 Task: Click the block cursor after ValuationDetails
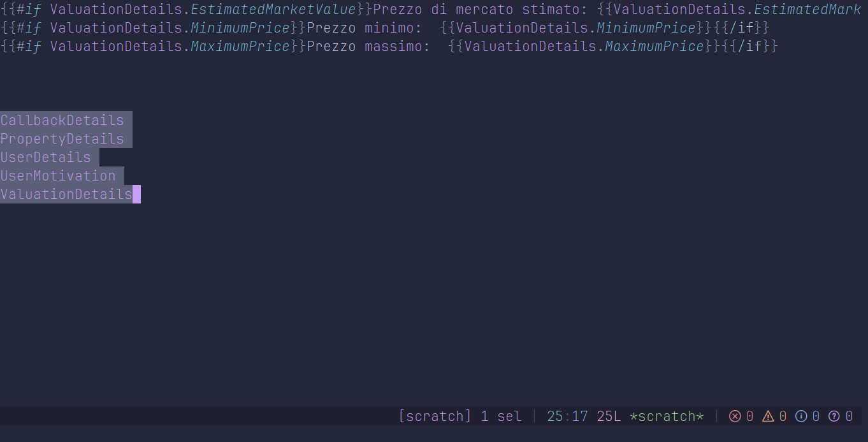[136, 194]
